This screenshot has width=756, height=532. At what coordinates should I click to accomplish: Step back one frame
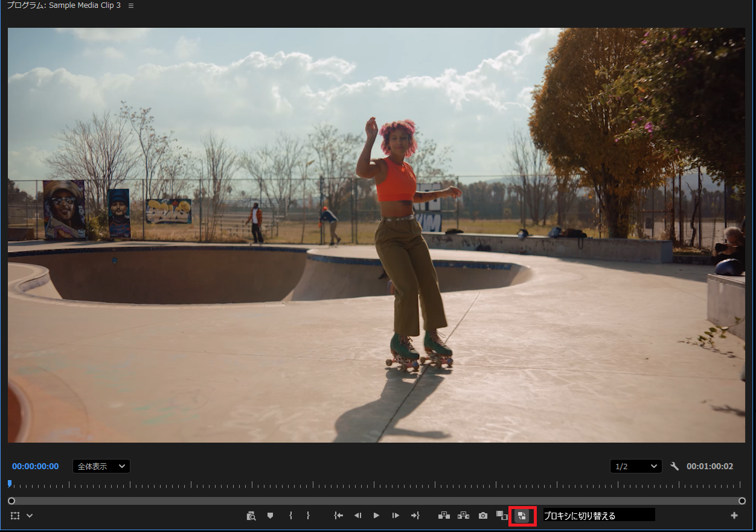(357, 516)
